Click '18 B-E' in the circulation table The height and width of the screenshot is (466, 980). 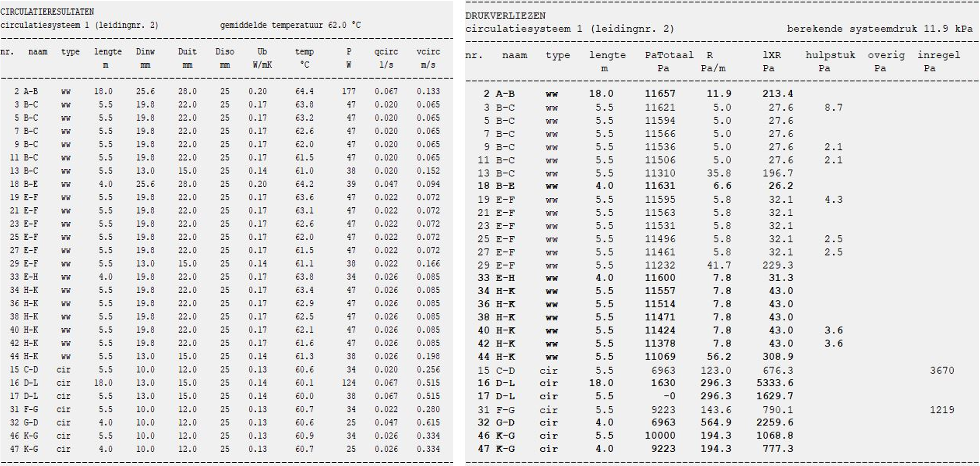24,184
